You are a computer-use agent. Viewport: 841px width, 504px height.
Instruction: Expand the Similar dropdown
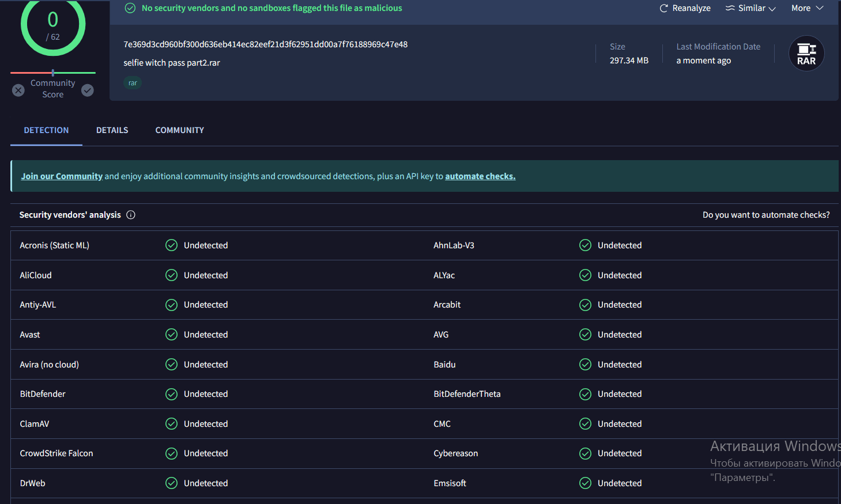pos(771,8)
